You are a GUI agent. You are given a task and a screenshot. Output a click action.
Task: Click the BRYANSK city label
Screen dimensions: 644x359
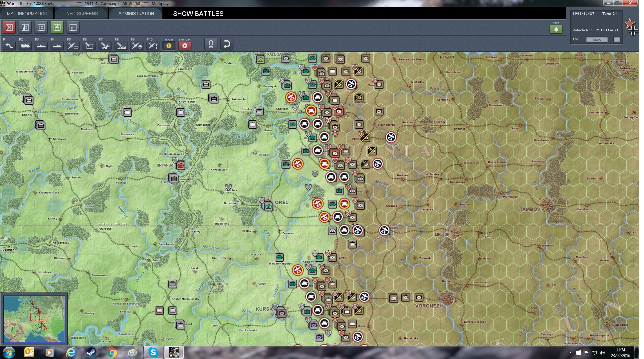click(165, 165)
